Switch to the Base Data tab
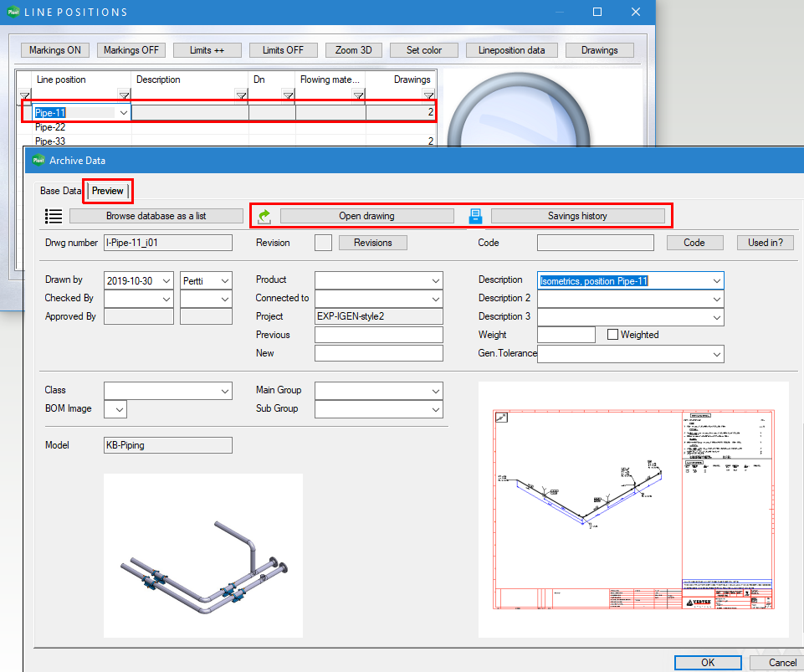Viewport: 804px width, 672px height. [x=59, y=191]
